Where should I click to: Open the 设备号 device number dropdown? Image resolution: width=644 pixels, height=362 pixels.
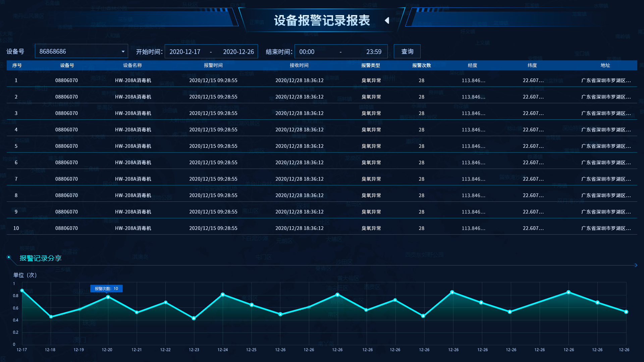point(123,51)
